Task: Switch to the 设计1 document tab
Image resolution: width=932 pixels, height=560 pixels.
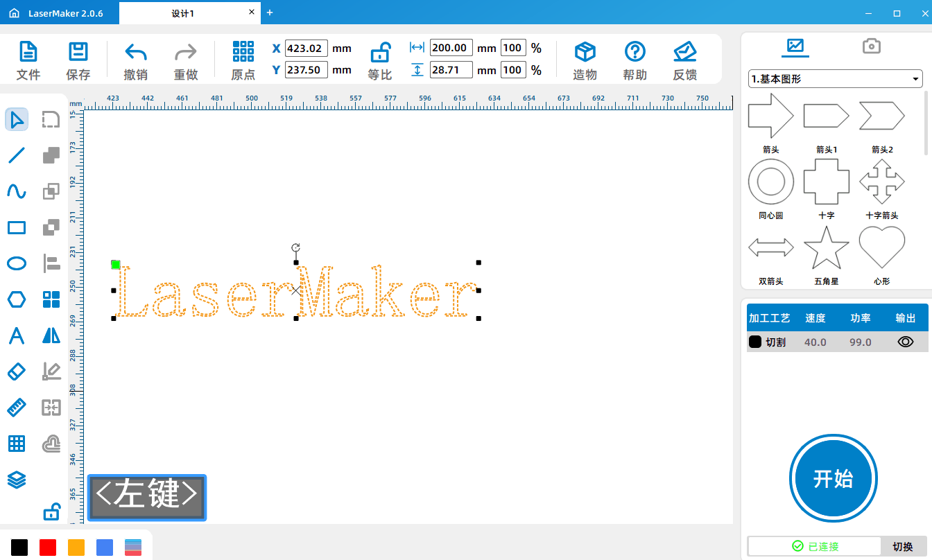Action: point(183,13)
